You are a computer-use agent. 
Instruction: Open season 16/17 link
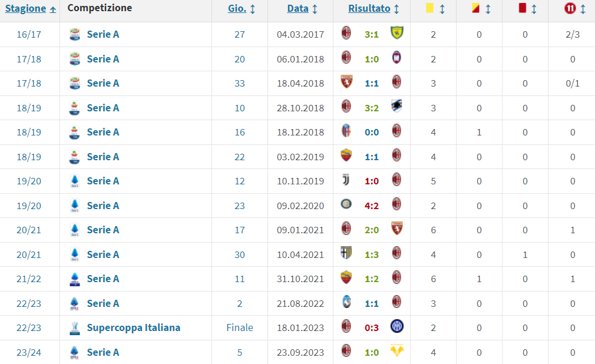29,35
